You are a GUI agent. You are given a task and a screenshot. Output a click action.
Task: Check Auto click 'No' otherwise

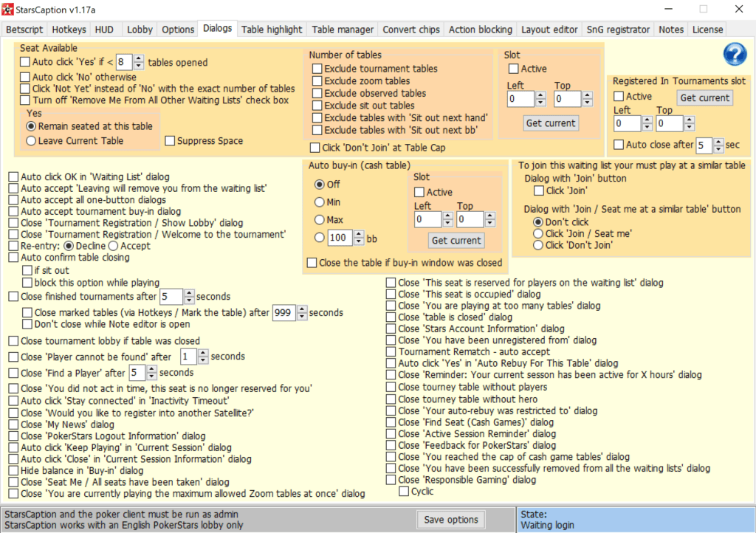coord(25,77)
